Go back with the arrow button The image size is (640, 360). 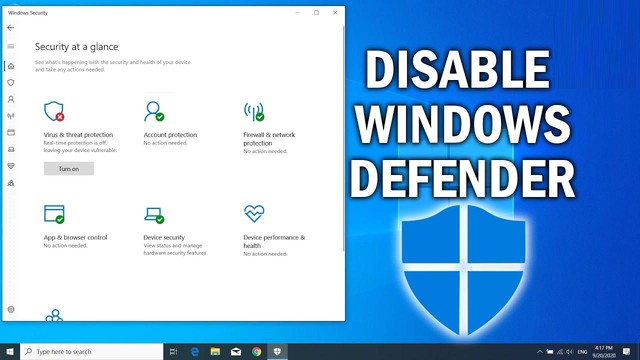pyautogui.click(x=11, y=28)
